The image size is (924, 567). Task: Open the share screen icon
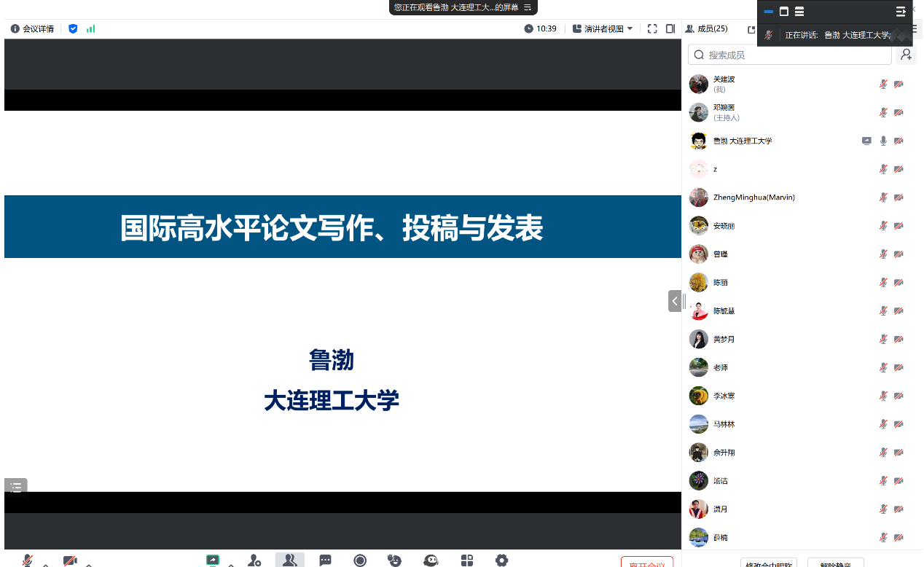coord(213,560)
